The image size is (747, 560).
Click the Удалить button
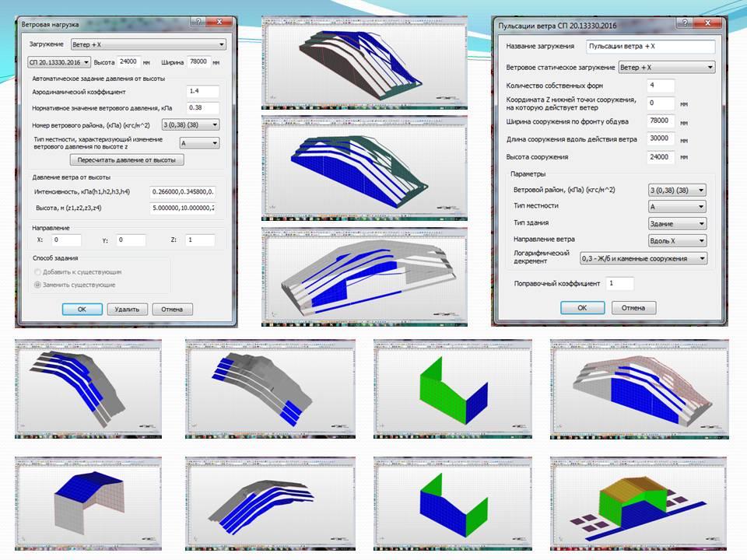(127, 309)
